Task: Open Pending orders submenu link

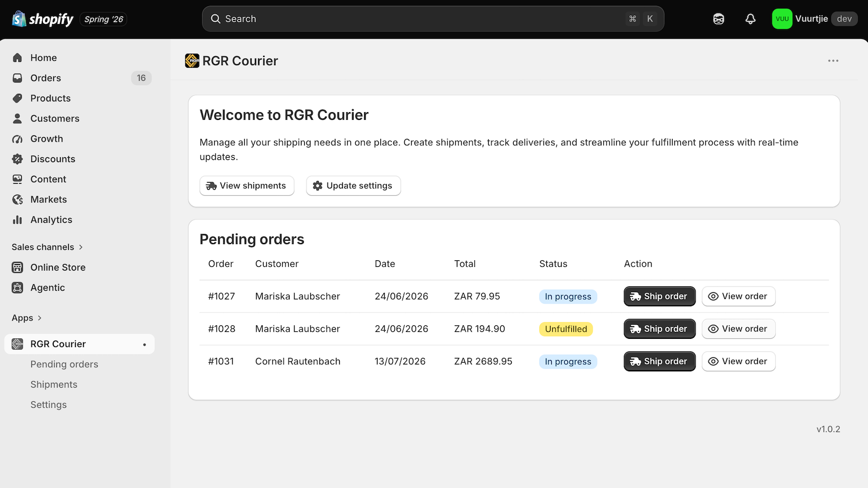Action: 64,364
